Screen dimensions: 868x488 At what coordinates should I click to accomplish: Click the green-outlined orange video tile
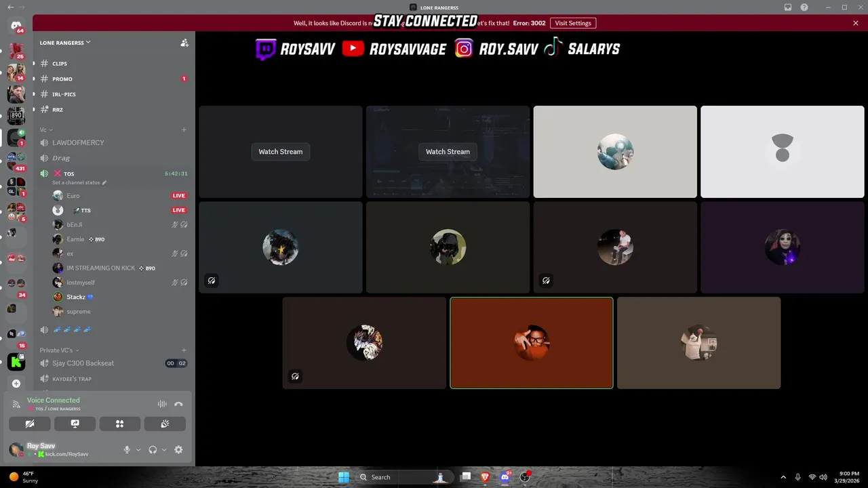(x=532, y=343)
